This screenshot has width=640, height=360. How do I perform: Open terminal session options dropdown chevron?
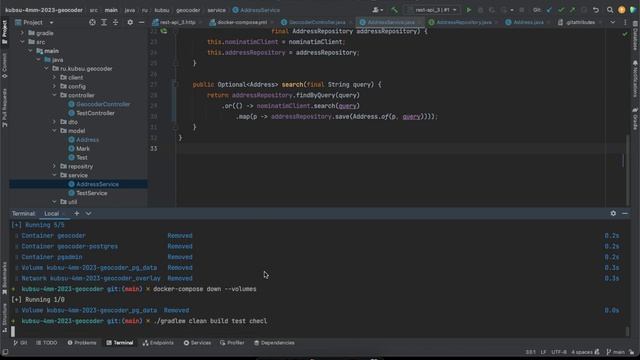click(89, 213)
